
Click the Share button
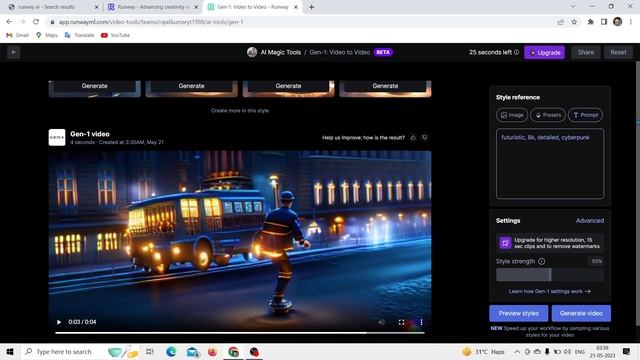point(586,52)
